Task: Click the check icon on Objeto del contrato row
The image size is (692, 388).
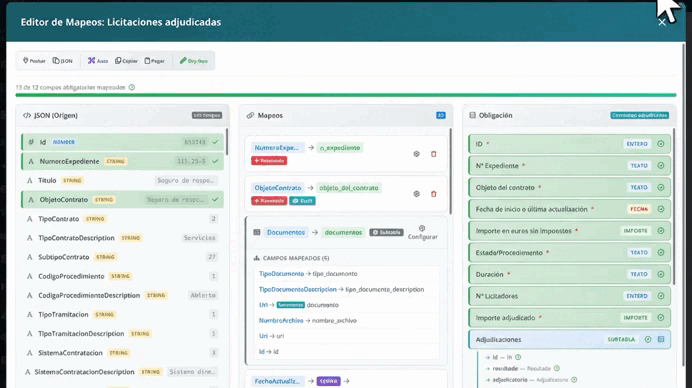Action: pos(661,187)
